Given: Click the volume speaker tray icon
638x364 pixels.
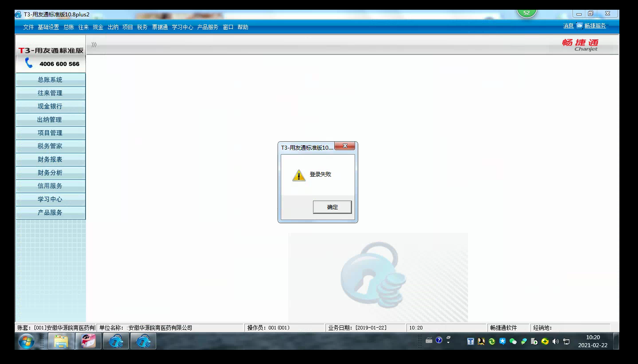Looking at the screenshot, I should [x=556, y=341].
